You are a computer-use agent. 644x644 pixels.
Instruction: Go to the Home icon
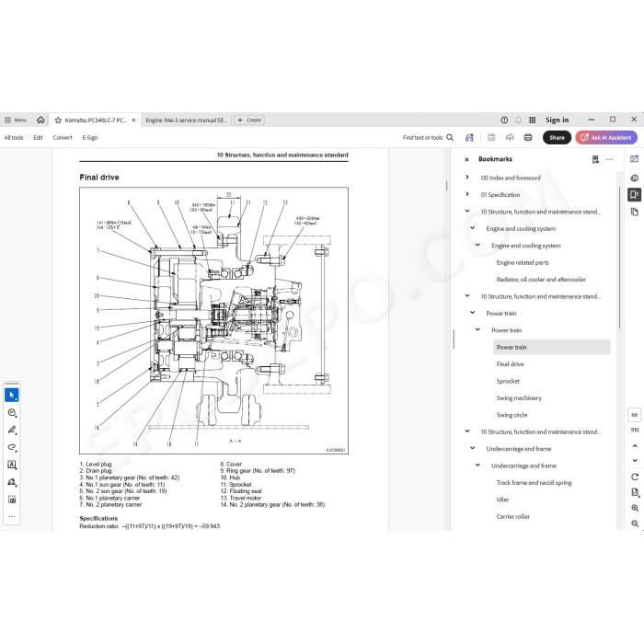[x=40, y=120]
